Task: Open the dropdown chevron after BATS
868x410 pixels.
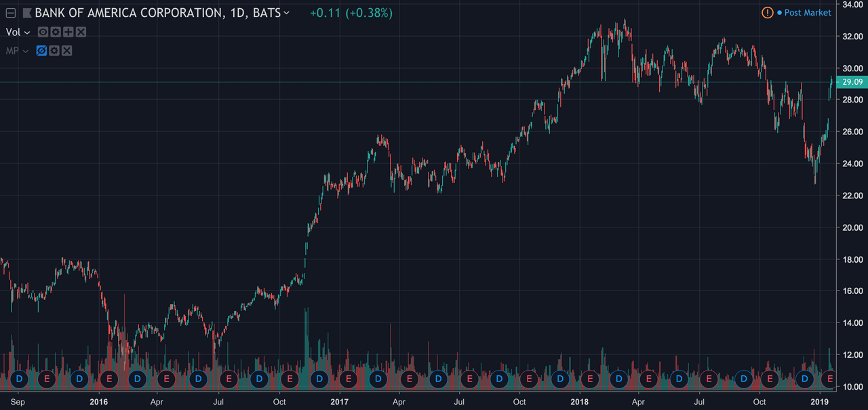Action: coord(286,13)
